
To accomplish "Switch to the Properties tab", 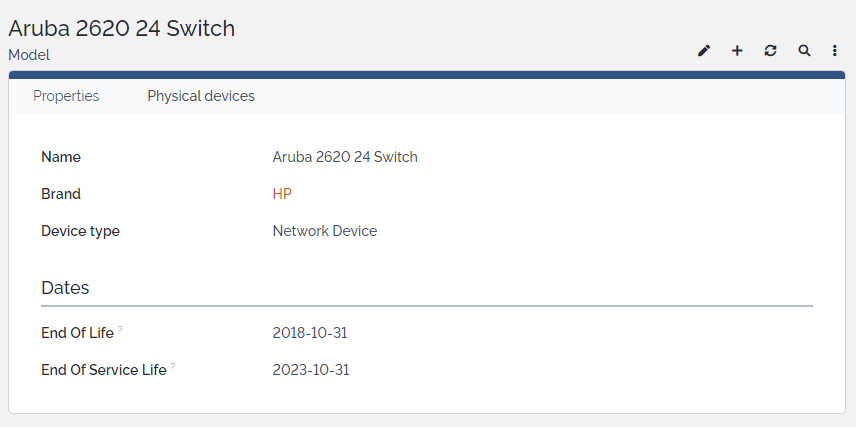I will click(x=66, y=96).
